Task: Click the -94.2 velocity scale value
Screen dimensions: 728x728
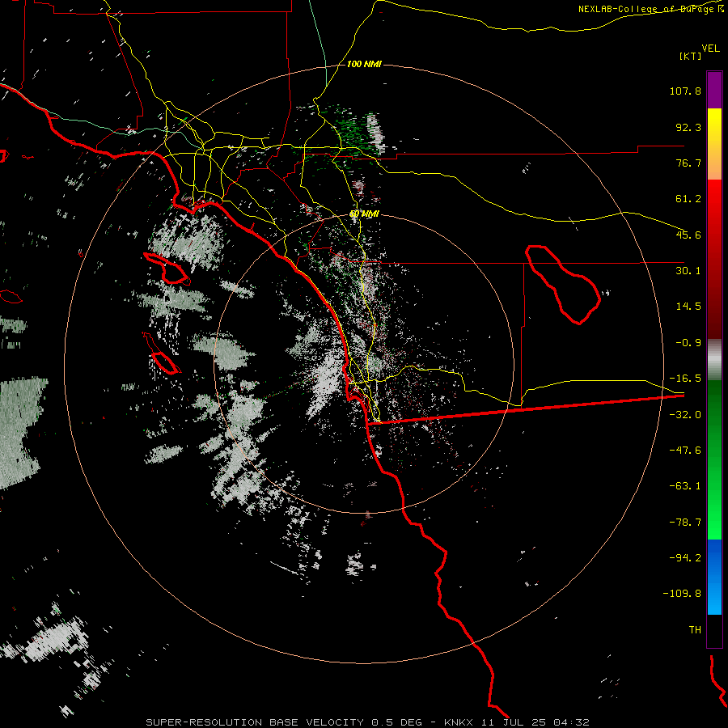Action: (685, 558)
